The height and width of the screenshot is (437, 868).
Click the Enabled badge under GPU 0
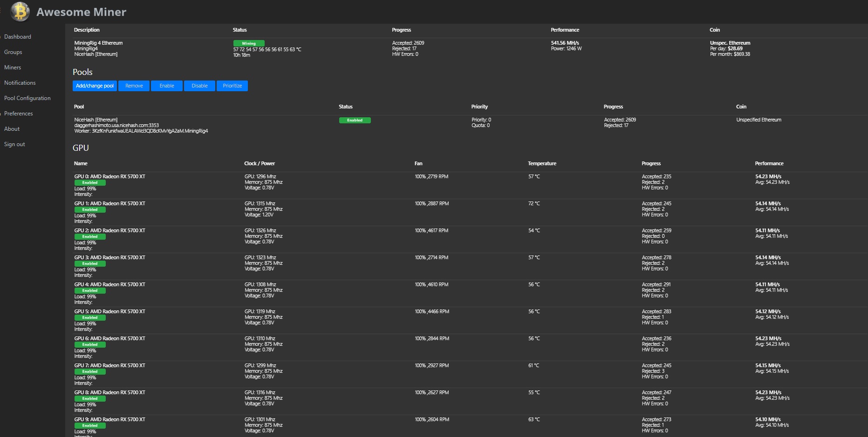pyautogui.click(x=90, y=182)
